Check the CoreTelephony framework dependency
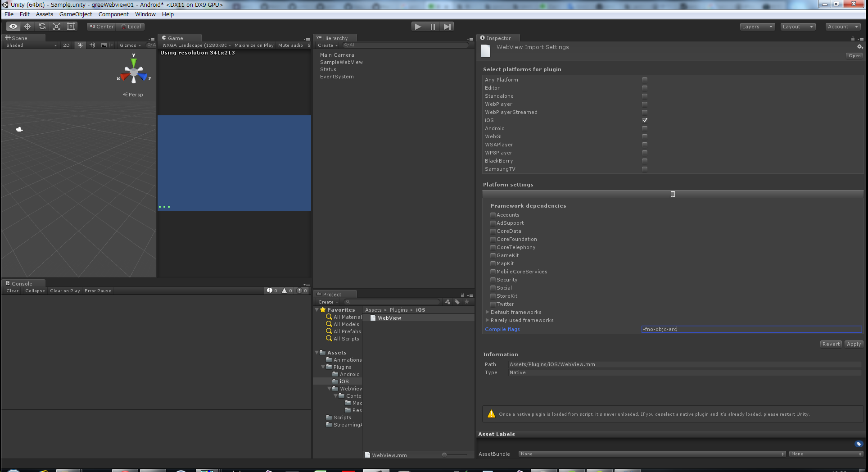This screenshot has width=868, height=472. click(493, 247)
